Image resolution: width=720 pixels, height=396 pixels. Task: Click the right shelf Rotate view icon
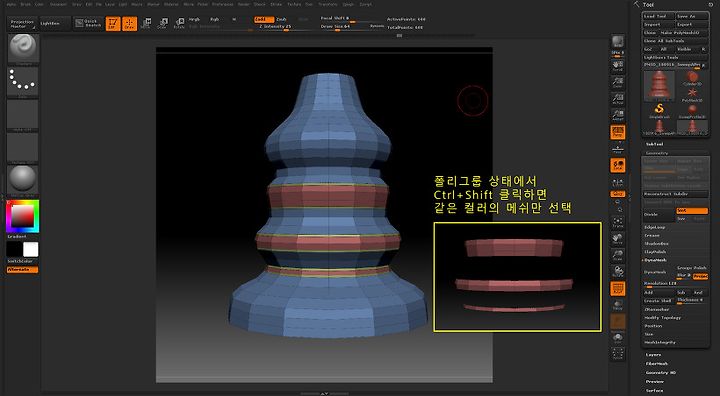pos(618,272)
